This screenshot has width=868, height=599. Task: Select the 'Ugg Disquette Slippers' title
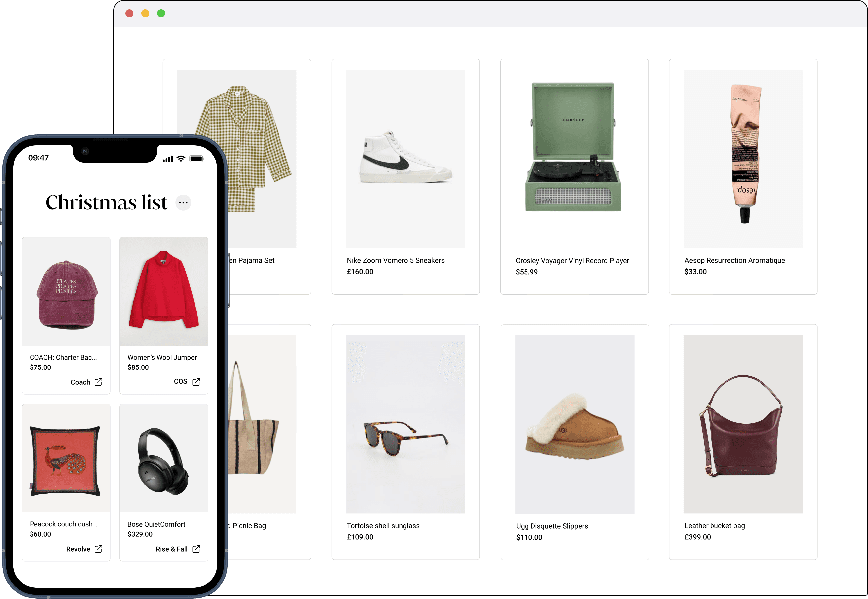pyautogui.click(x=552, y=526)
